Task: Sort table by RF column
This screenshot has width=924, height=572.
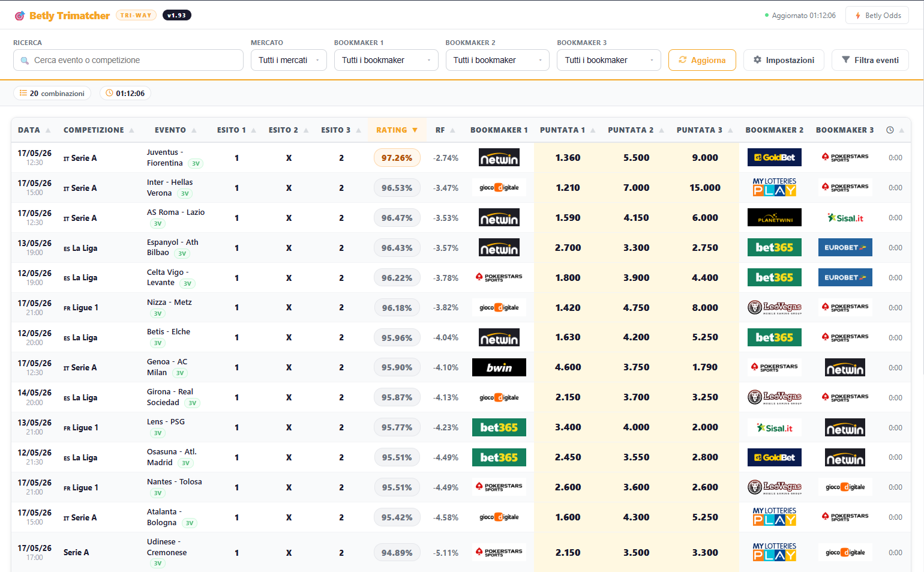Action: [x=445, y=130]
